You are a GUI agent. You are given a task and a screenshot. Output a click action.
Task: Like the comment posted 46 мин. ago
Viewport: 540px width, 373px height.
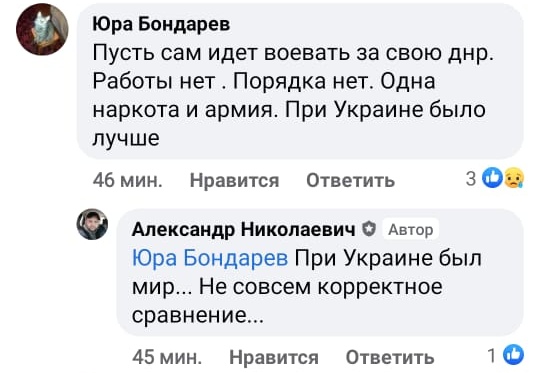point(234,180)
